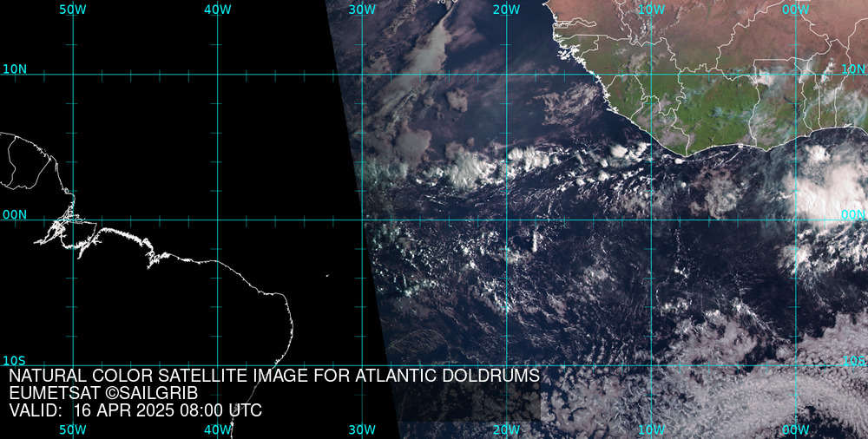Click the 00N equator label beside the large white cloud
This screenshot has width=868, height=439.
click(x=853, y=214)
